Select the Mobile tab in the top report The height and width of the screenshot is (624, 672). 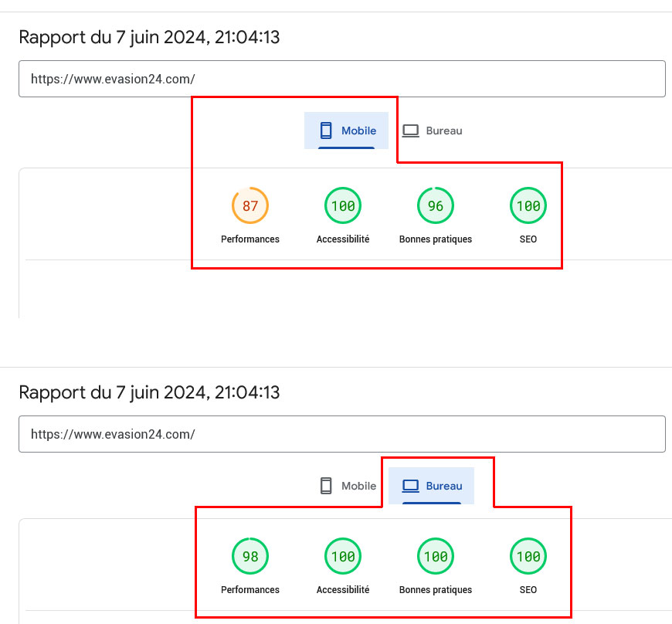(x=346, y=131)
